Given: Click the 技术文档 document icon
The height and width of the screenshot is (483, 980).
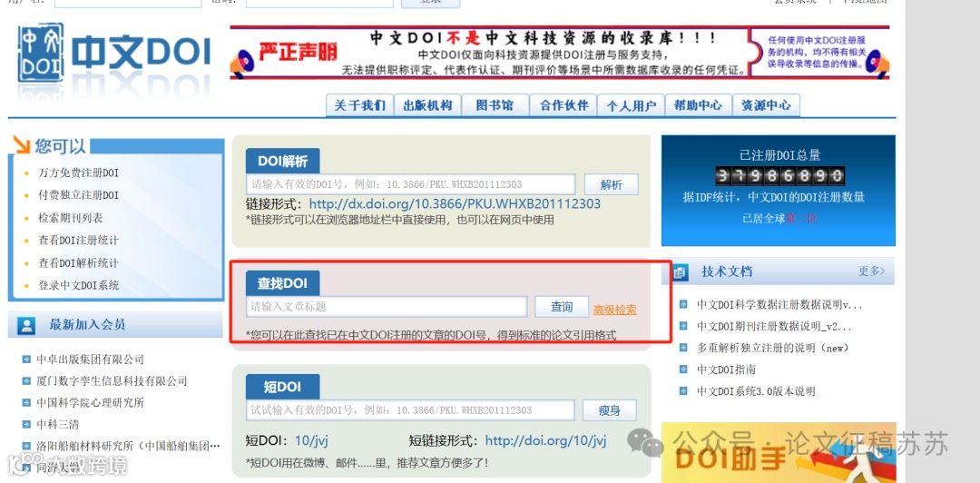Looking at the screenshot, I should point(680,272).
